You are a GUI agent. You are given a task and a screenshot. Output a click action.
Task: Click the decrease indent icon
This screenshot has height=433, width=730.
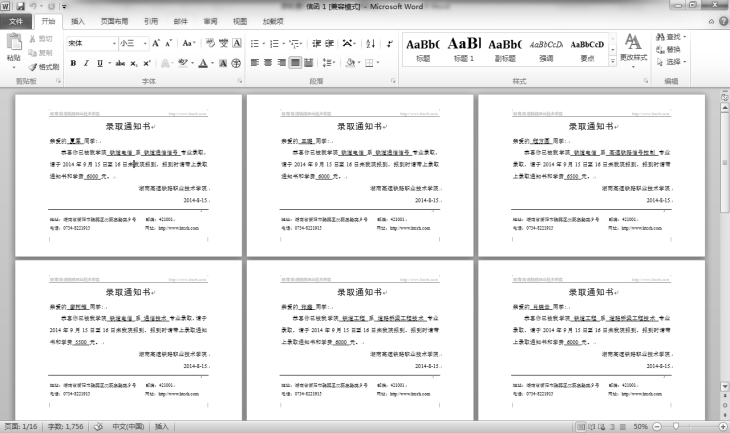(x=317, y=44)
